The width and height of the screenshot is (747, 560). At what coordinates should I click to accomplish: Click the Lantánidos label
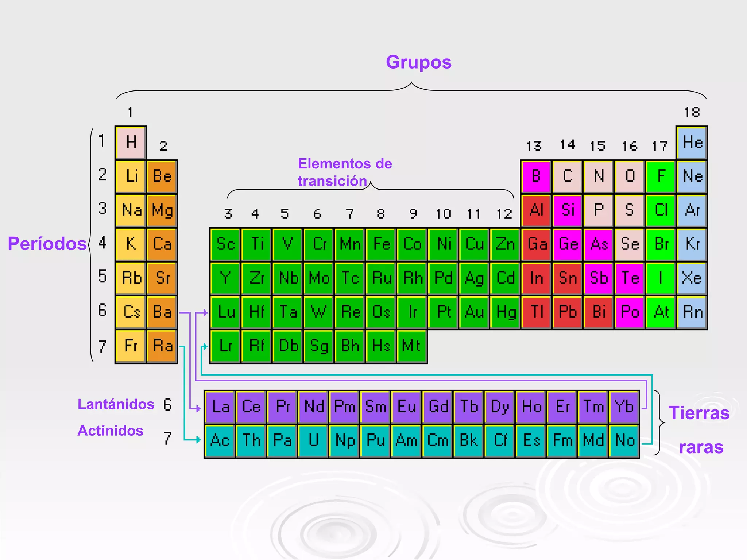pos(116,404)
